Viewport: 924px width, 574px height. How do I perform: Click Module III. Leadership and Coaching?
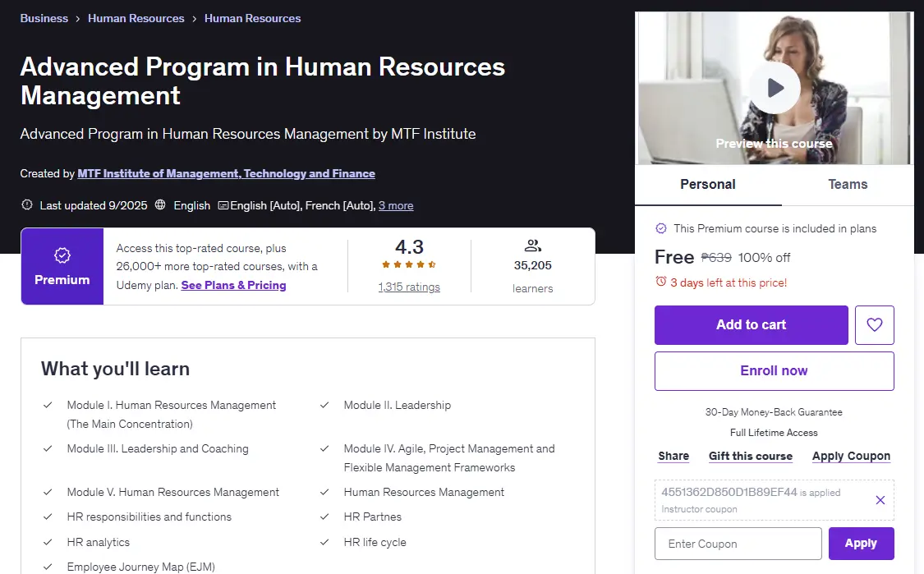(158, 448)
